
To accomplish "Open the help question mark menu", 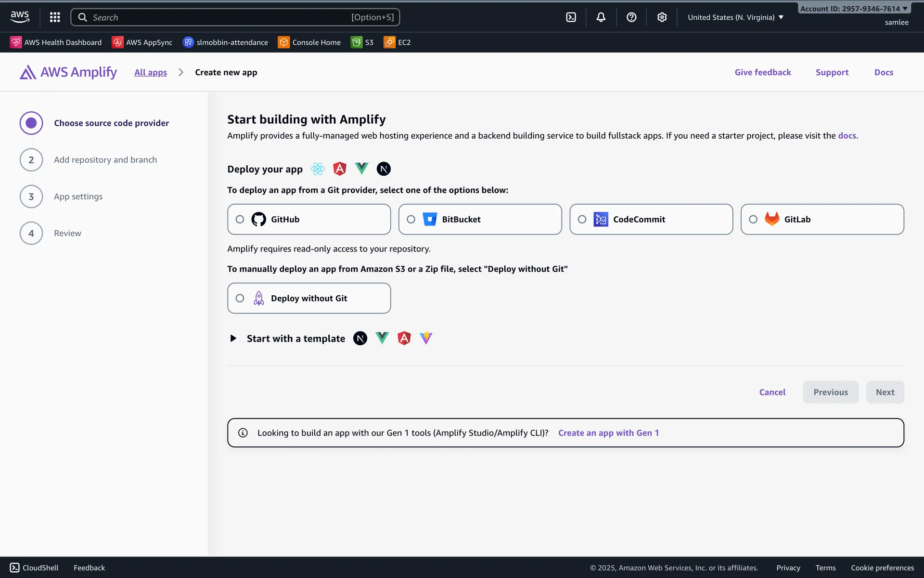I will 631,17.
